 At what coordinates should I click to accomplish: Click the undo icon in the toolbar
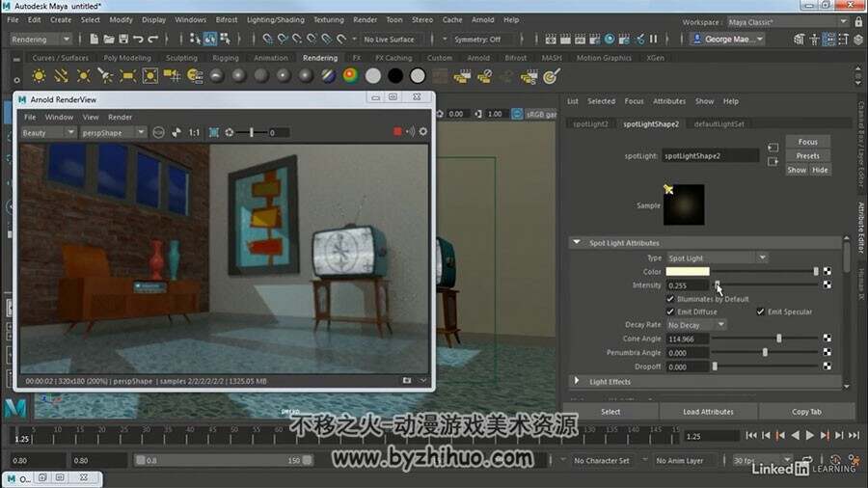point(138,39)
